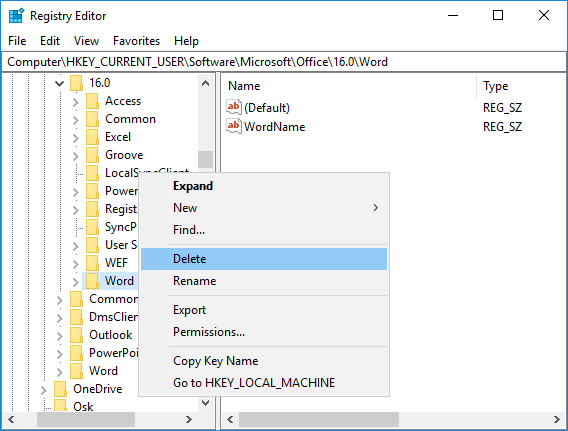Open Permissions... from the context menu
Image resolution: width=568 pixels, height=431 pixels.
coord(264,332)
